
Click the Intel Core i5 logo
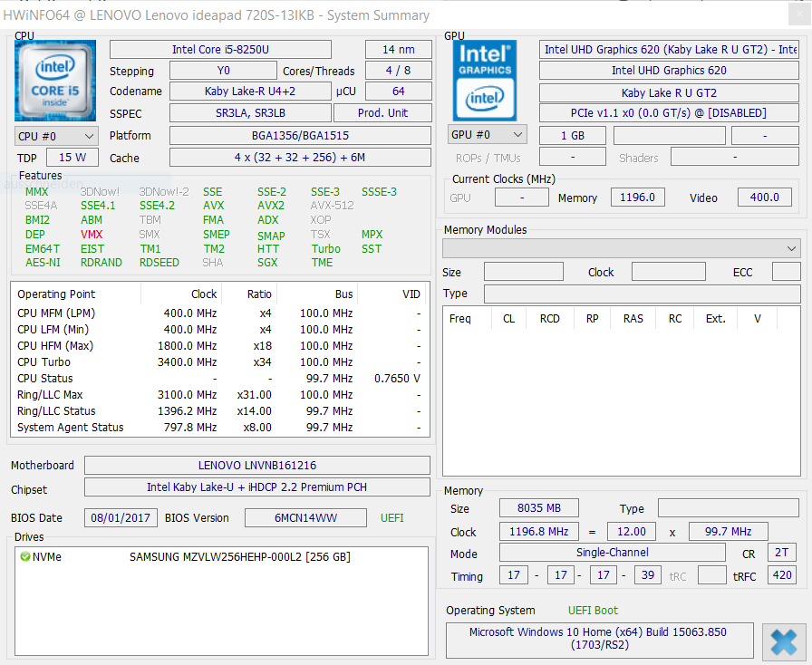(x=55, y=81)
